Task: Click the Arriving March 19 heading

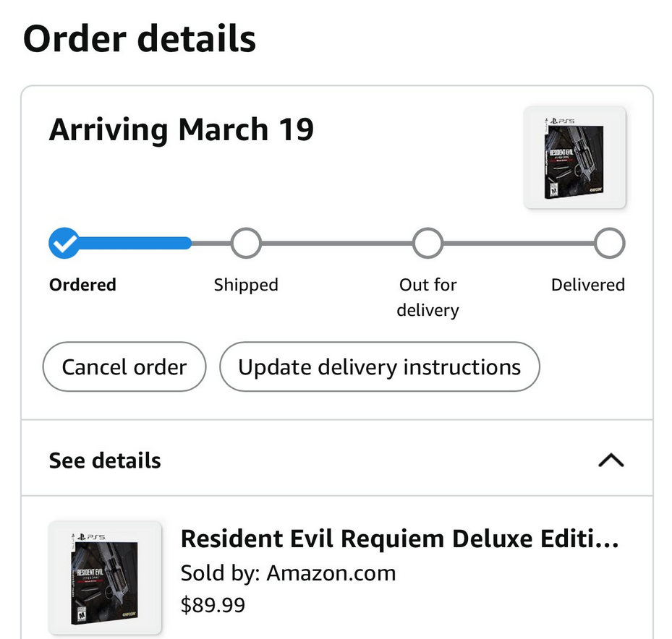Action: click(x=182, y=130)
